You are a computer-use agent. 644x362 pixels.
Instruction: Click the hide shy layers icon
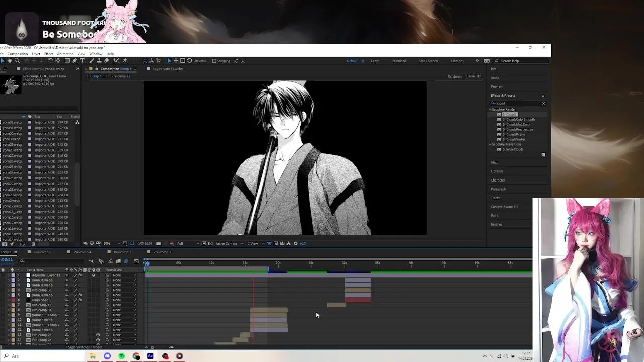(x=111, y=261)
